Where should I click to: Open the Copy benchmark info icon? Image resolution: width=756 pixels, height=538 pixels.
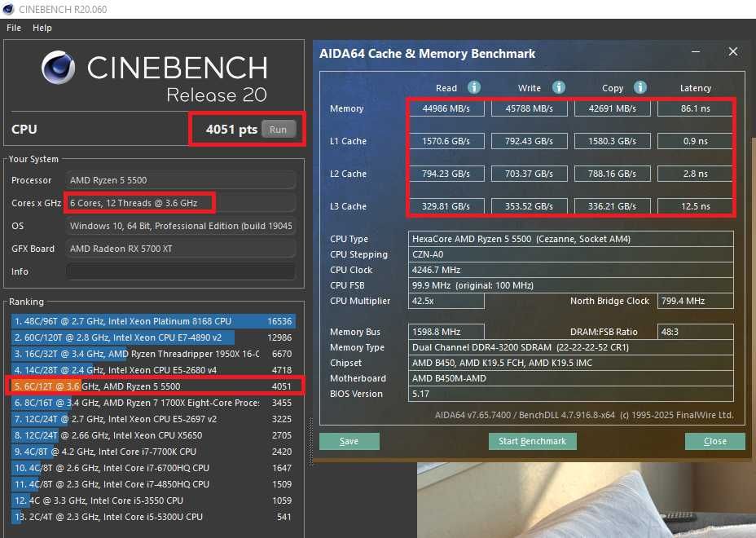click(640, 87)
